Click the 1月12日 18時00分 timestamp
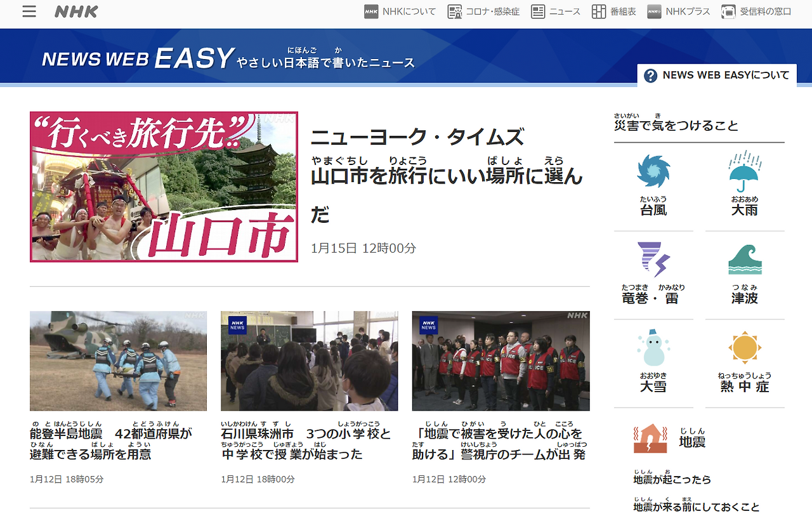812x523 pixels. click(258, 479)
